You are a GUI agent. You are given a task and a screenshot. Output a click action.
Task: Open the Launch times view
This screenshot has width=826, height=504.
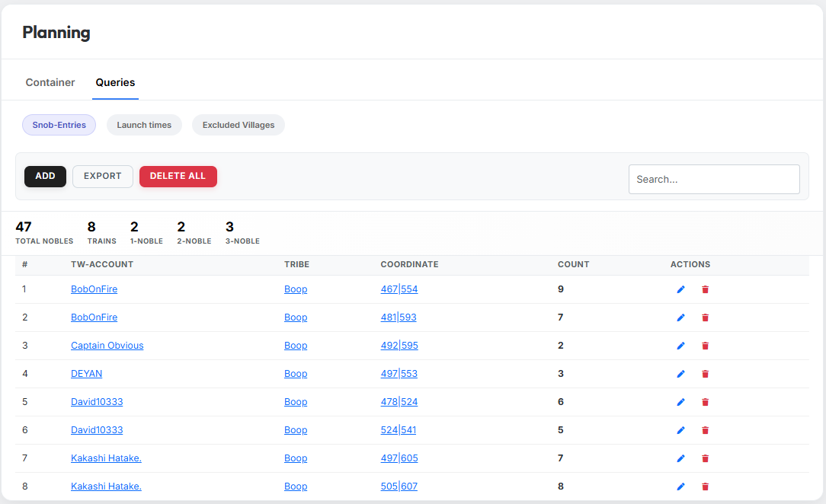point(144,125)
